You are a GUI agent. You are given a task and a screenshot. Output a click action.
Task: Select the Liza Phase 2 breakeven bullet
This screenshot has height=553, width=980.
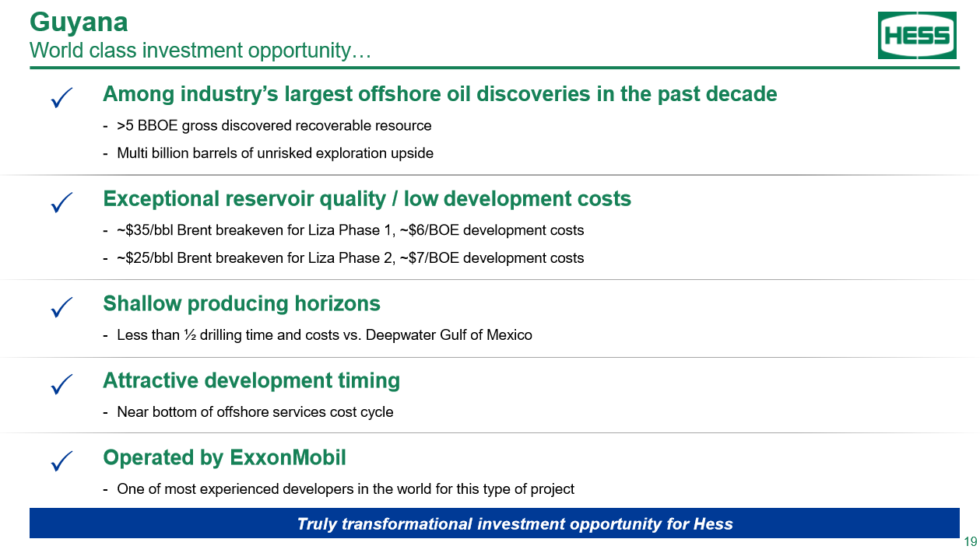tap(349, 258)
